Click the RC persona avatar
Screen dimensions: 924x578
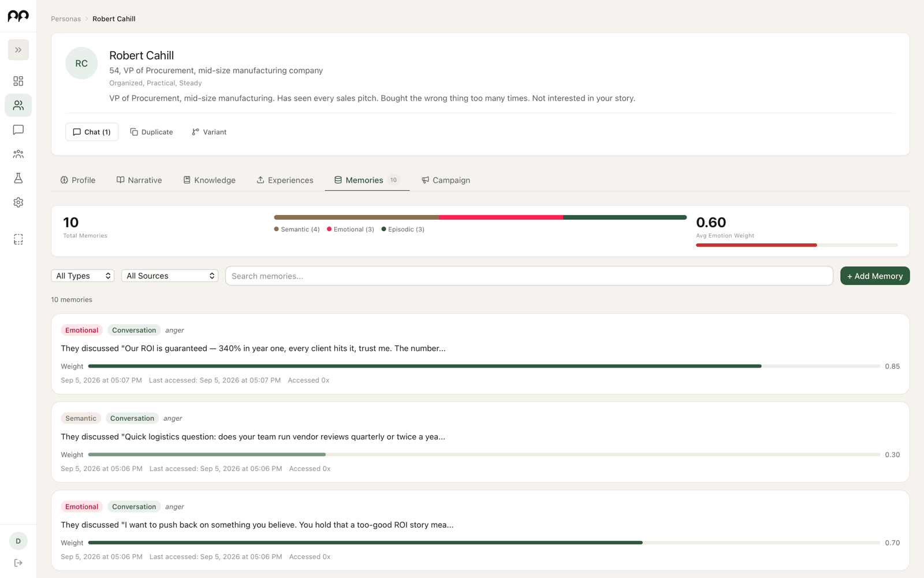81,63
